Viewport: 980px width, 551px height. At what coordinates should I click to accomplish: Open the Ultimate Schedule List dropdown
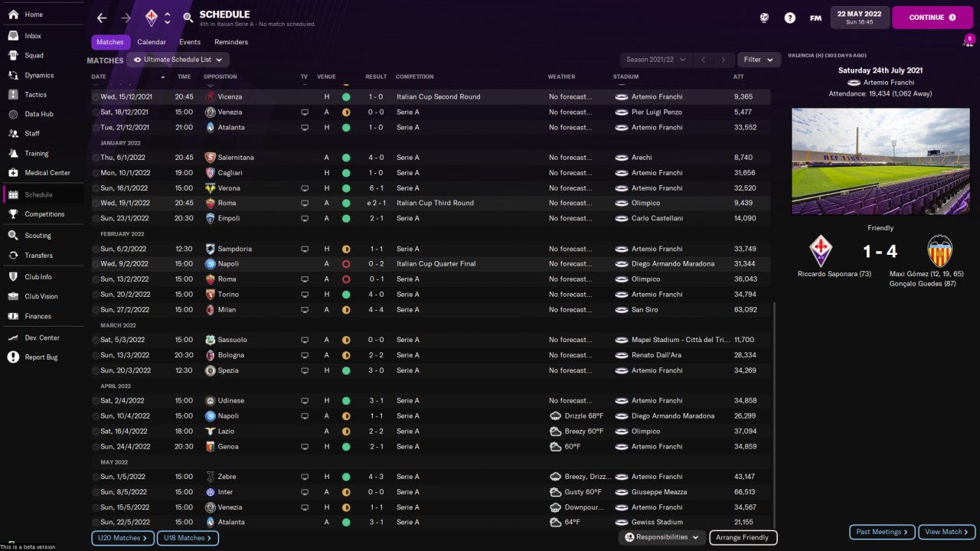click(x=178, y=60)
